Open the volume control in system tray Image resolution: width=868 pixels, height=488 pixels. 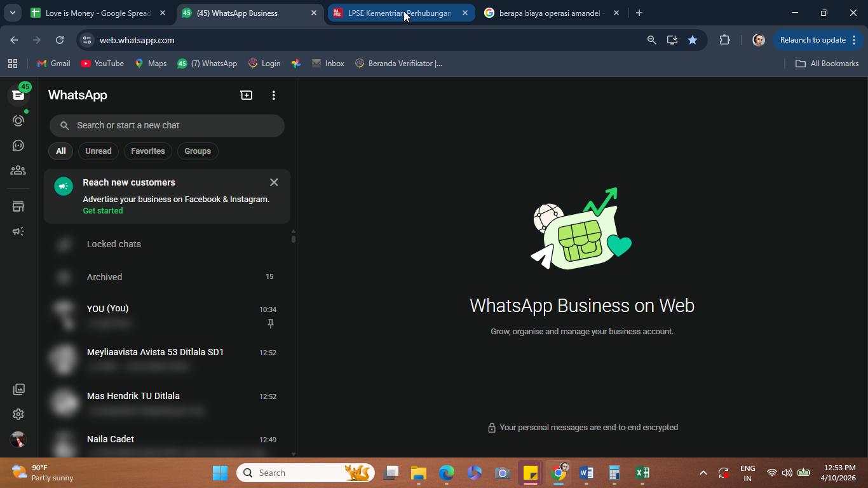coord(787,473)
